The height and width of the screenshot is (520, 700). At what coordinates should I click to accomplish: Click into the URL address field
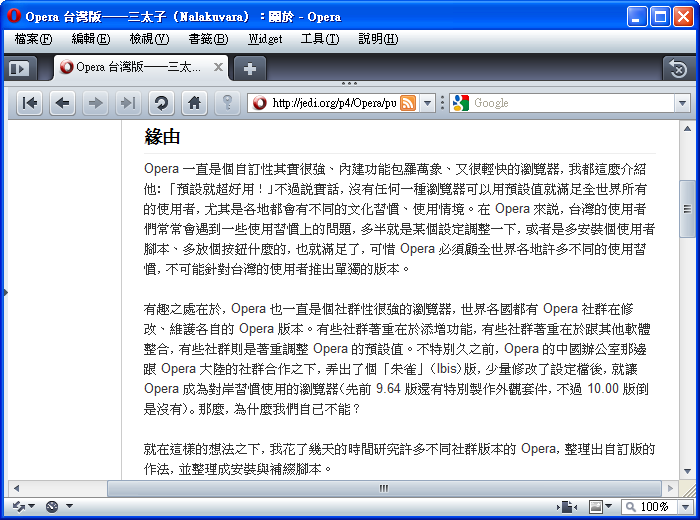pos(334,103)
